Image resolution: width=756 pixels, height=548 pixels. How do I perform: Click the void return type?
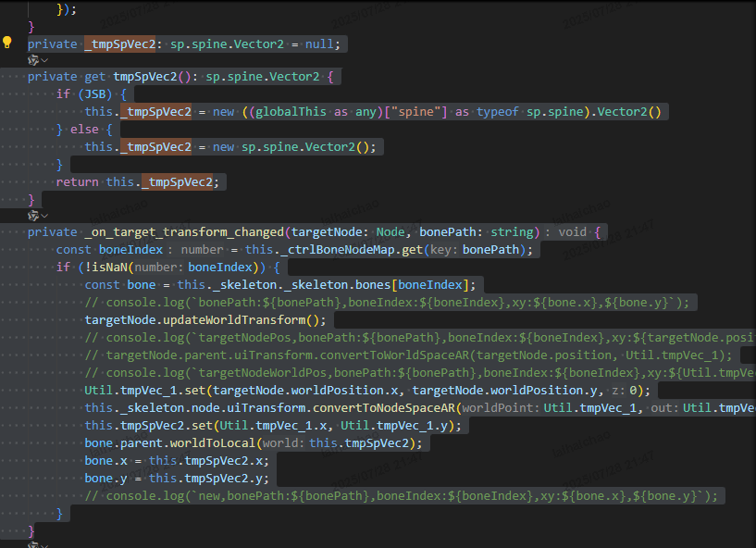[572, 232]
